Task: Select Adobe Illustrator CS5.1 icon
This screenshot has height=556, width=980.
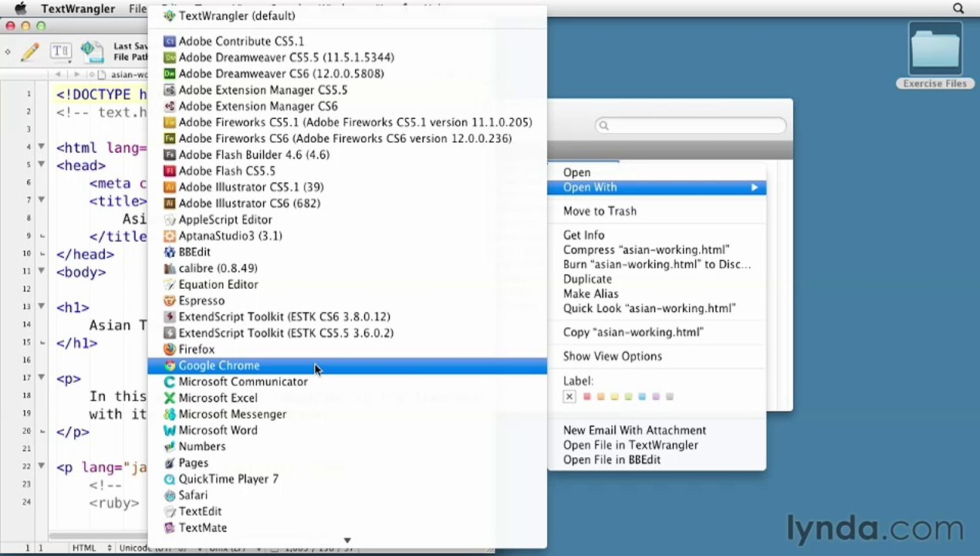Action: pos(170,187)
